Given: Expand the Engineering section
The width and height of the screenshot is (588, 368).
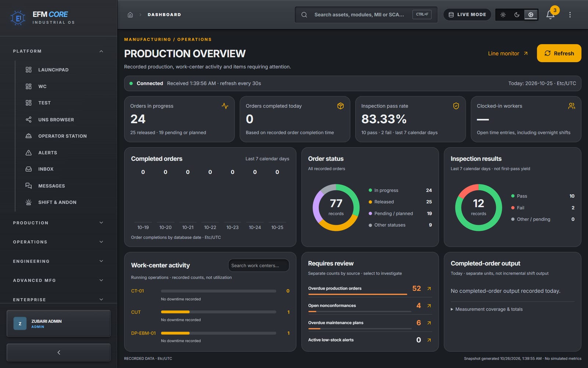Looking at the screenshot, I should click(58, 261).
